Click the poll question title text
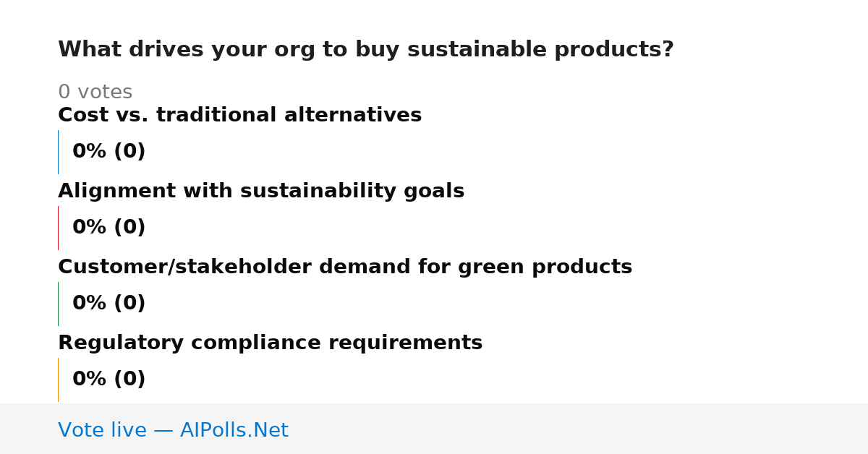The image size is (868, 454). 365,50
